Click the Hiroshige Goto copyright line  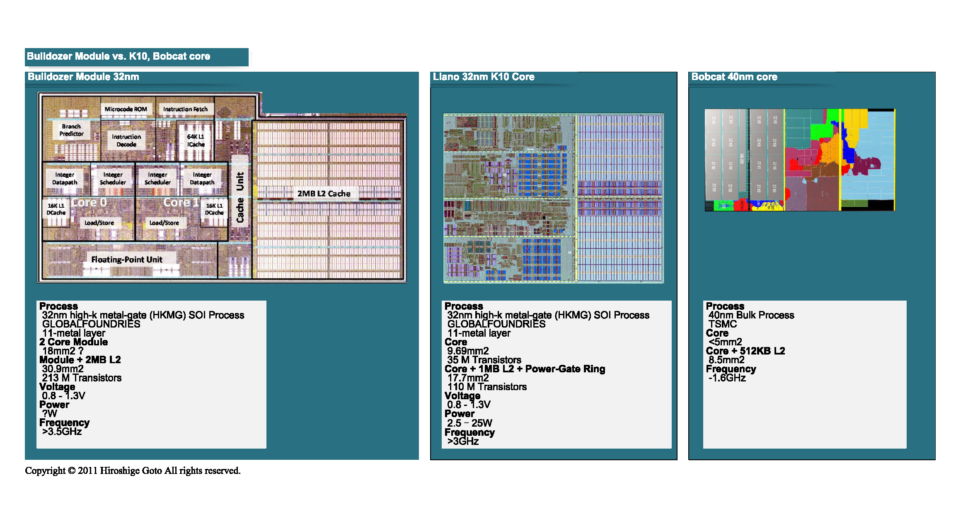(x=133, y=471)
